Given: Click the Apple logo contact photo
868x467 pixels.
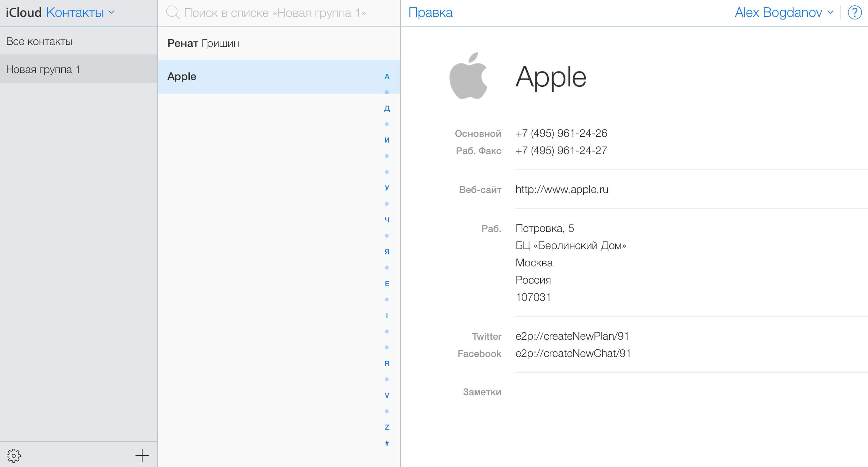Looking at the screenshot, I should click(x=468, y=76).
